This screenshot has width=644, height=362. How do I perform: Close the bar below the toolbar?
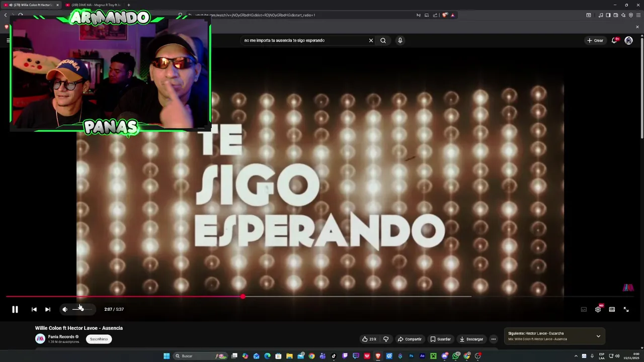637,27
